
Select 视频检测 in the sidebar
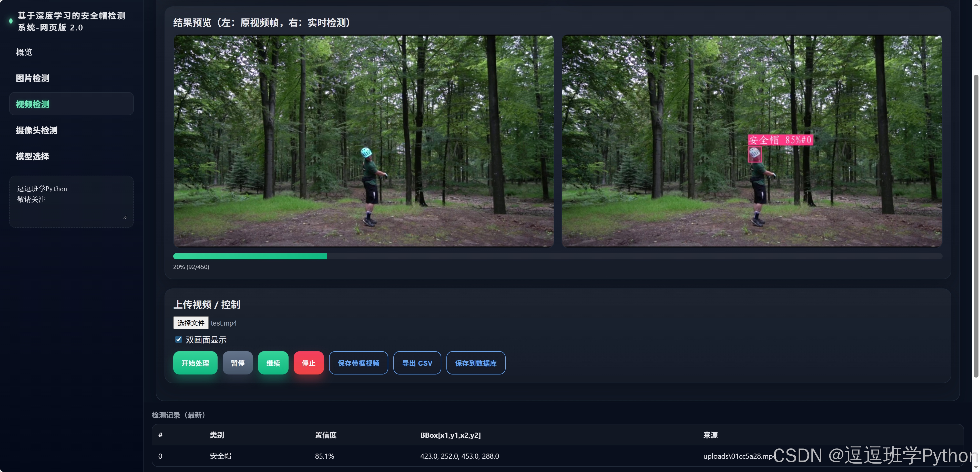32,104
